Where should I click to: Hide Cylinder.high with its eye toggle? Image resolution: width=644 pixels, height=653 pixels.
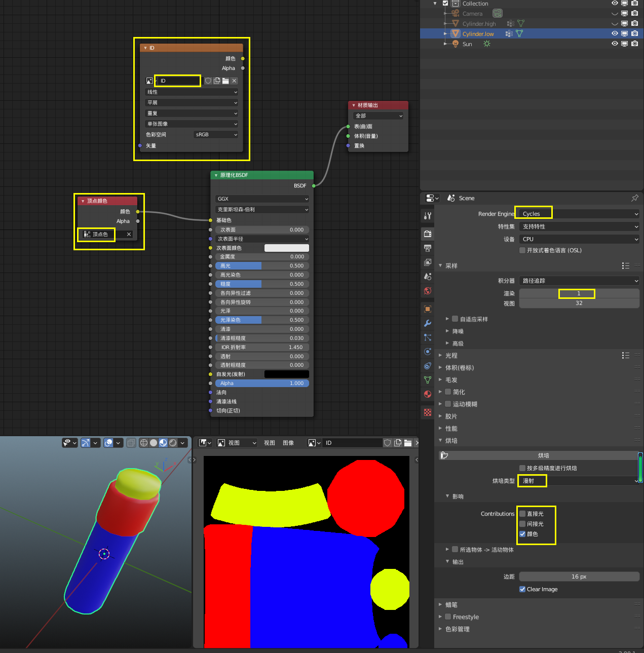tap(614, 23)
